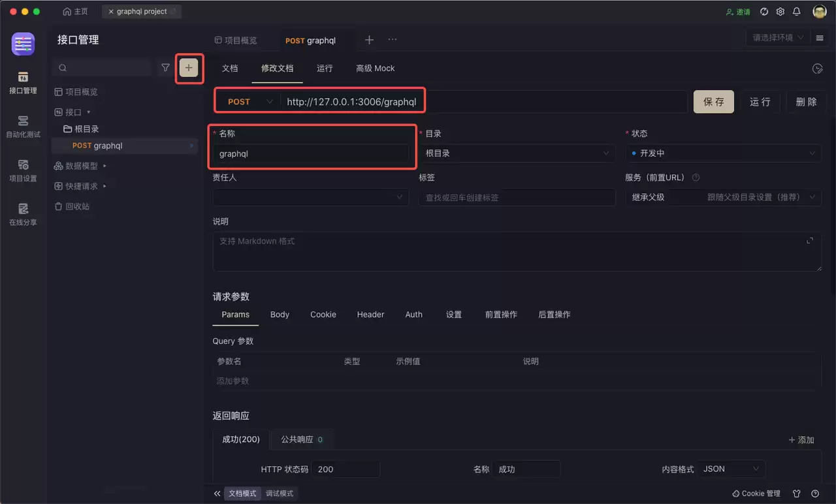Expand the 说明 description box to full screen

(810, 241)
